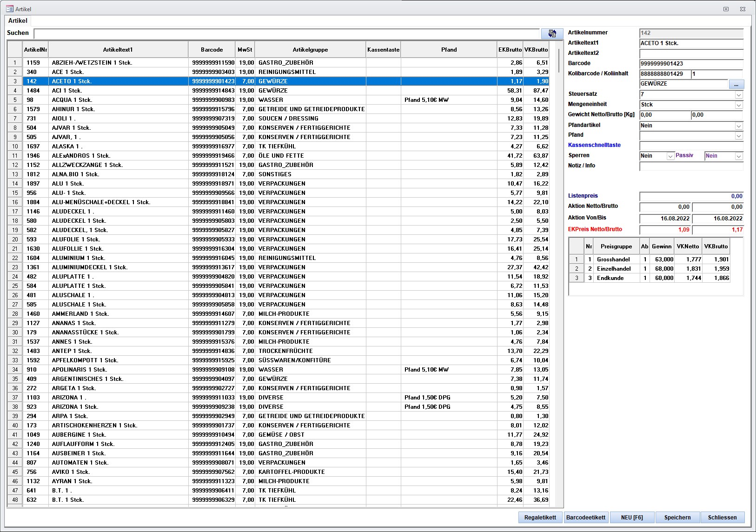Screen dimensions: 756x532
Task: Sort by the Artikelgruppe column header
Action: click(x=310, y=50)
